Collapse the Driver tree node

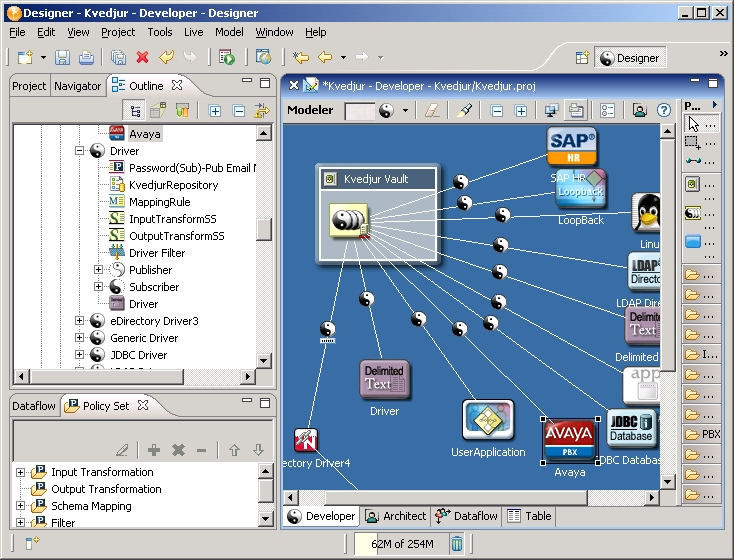80,151
